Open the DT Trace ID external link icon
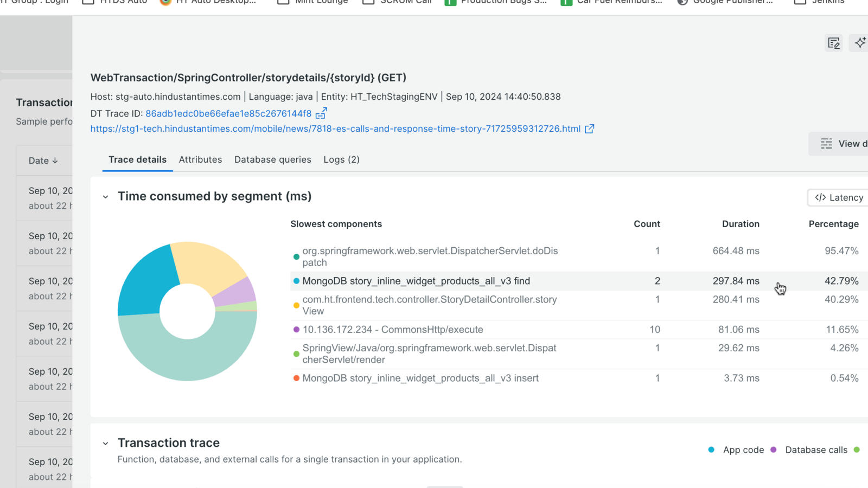868x488 pixels. pyautogui.click(x=321, y=113)
